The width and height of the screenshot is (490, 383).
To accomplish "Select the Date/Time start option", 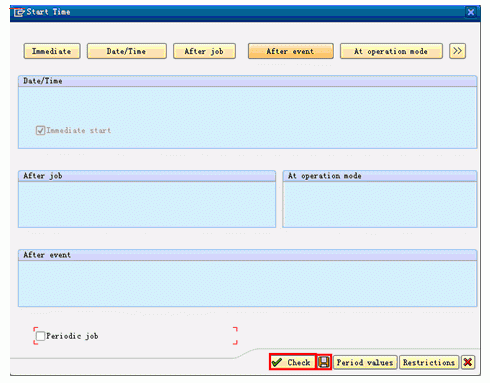I will (x=127, y=51).
